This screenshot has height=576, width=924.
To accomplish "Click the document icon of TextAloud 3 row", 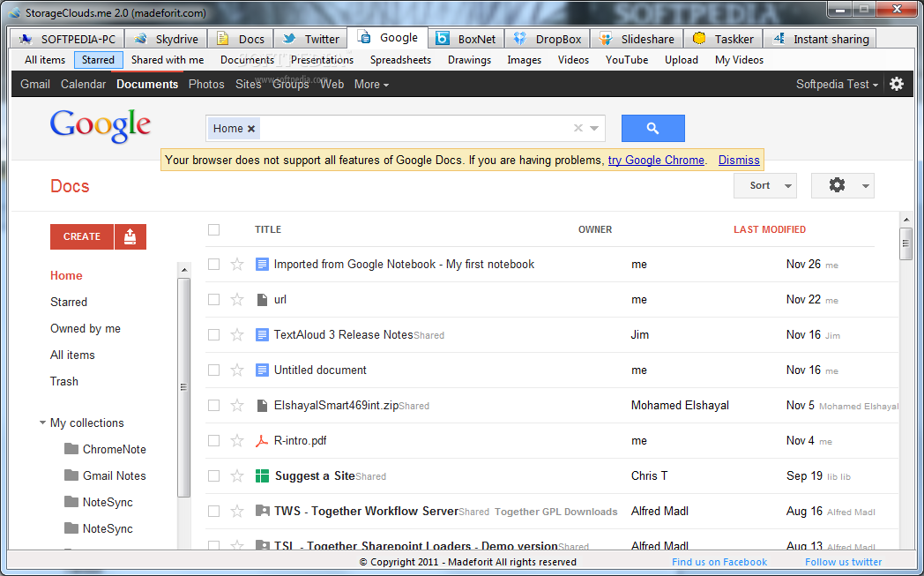I will click(262, 335).
